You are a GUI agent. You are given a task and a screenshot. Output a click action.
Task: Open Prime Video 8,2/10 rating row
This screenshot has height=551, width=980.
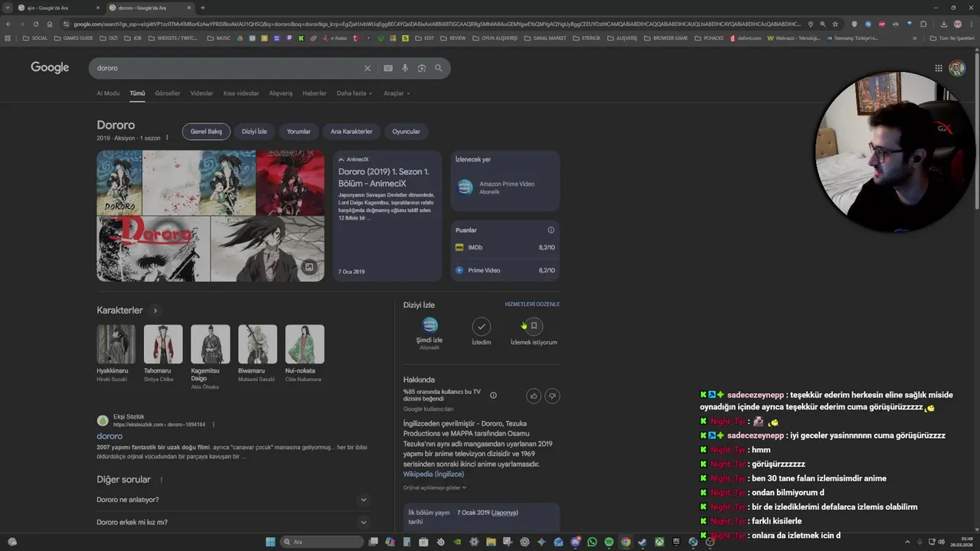tap(505, 270)
